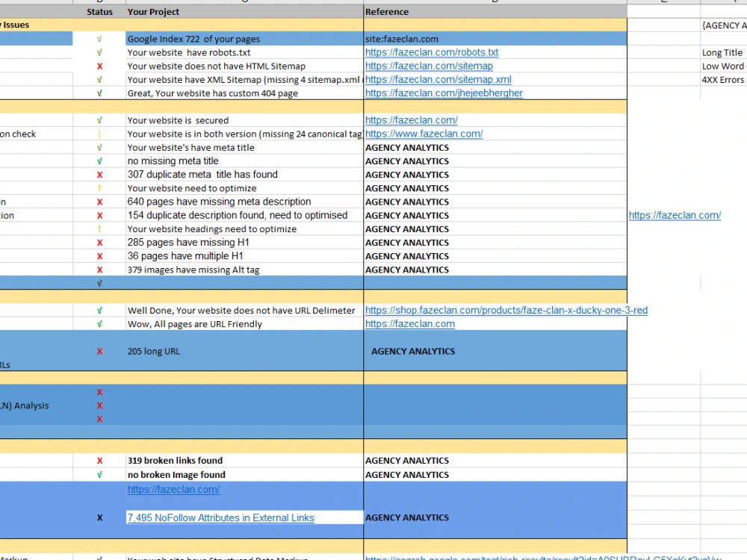Open the fazeclan.com/sitemap.xml link
747x560 pixels.
coord(438,80)
